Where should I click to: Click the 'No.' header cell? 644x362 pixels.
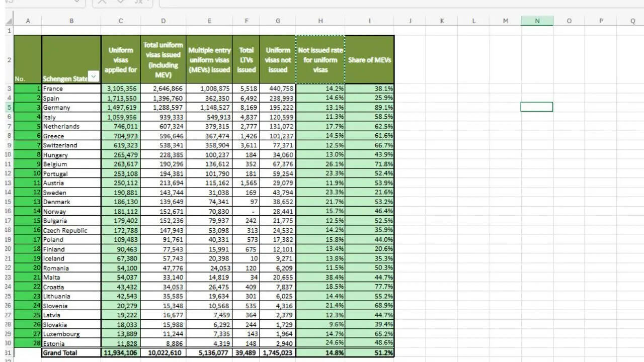point(28,60)
